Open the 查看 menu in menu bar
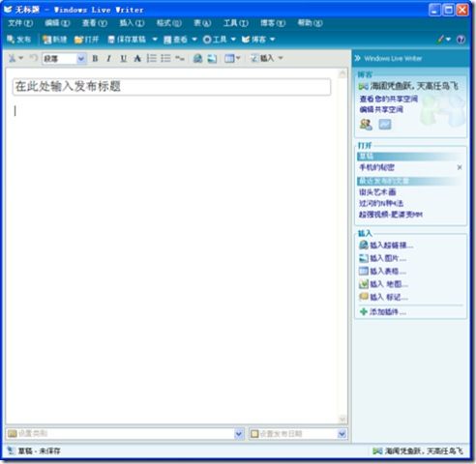The width and height of the screenshot is (476, 464). pos(94,23)
